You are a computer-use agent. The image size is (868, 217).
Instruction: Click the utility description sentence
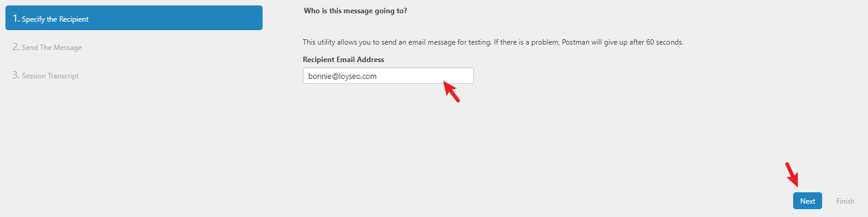pos(493,42)
